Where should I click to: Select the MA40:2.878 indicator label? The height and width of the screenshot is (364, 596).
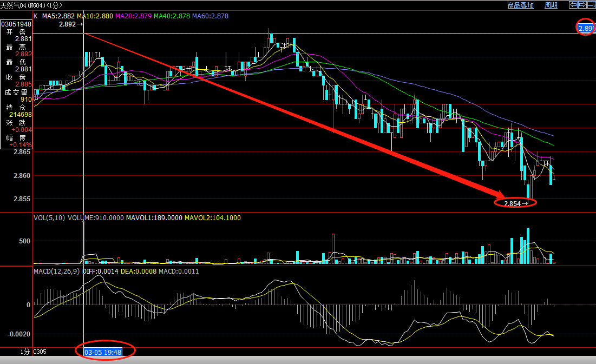pos(172,16)
